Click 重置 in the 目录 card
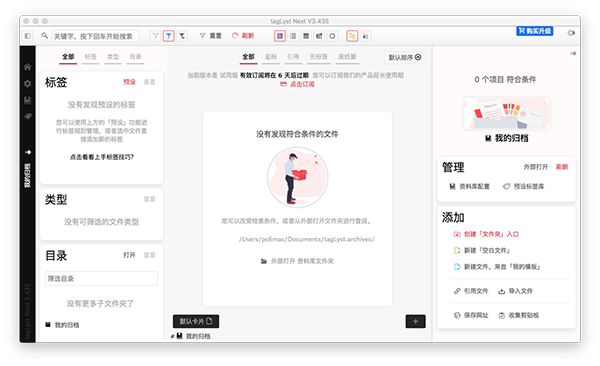This screenshot has height=366, width=600. [x=150, y=255]
